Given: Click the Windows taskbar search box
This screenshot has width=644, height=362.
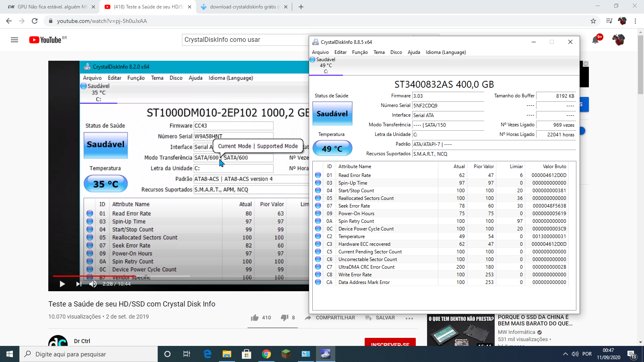Looking at the screenshot, I should [x=89, y=354].
